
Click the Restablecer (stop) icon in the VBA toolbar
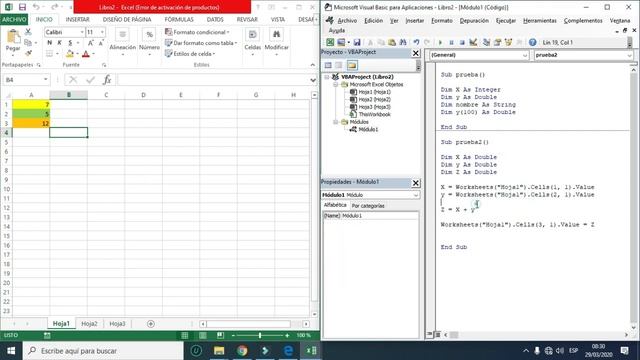pyautogui.click(x=462, y=42)
